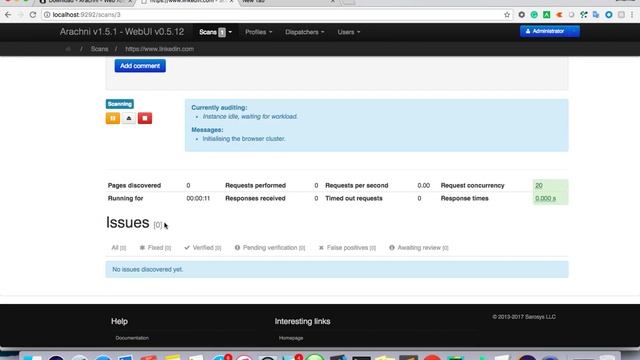Click the Request concurrency value 20

(539, 185)
